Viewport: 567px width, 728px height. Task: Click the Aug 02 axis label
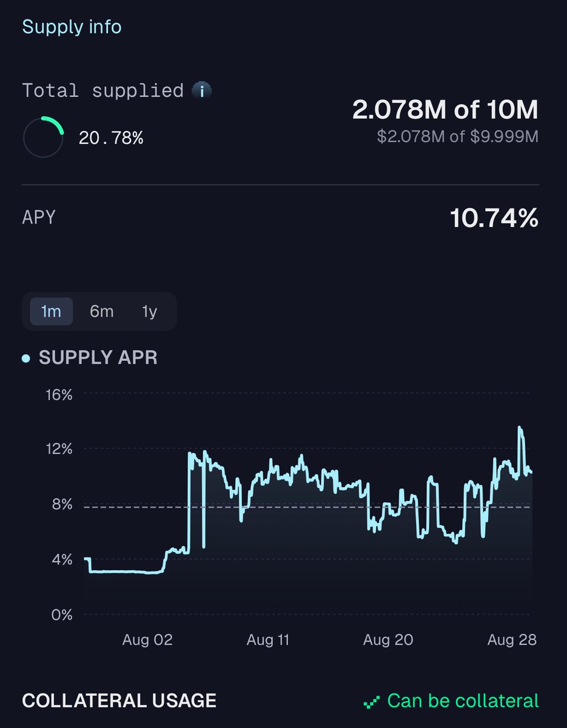[147, 639]
